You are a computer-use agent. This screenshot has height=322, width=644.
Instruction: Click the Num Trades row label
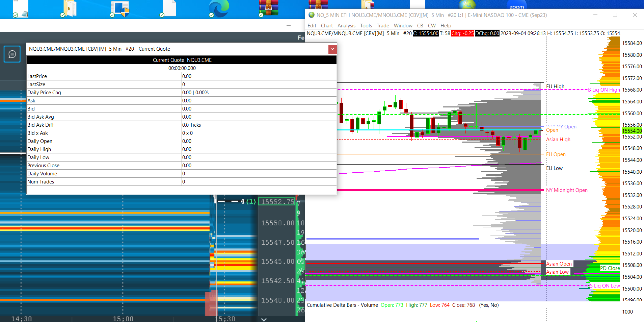tap(41, 182)
